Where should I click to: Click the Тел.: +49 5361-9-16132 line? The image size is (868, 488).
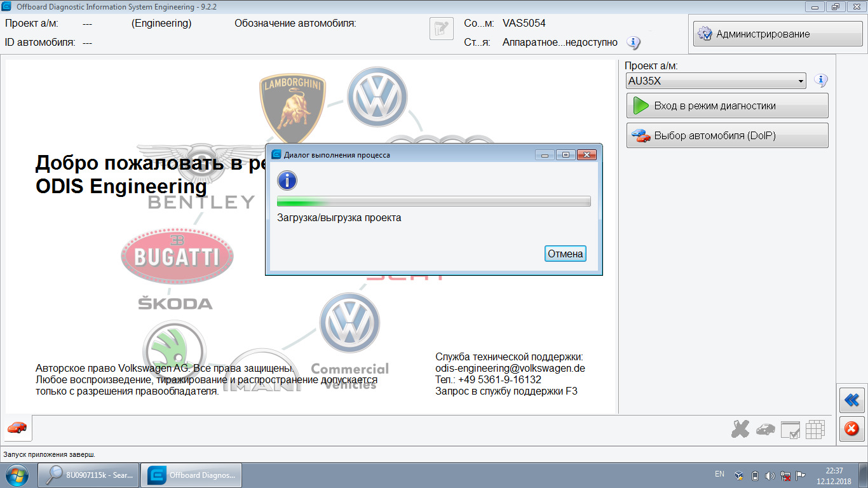488,379
